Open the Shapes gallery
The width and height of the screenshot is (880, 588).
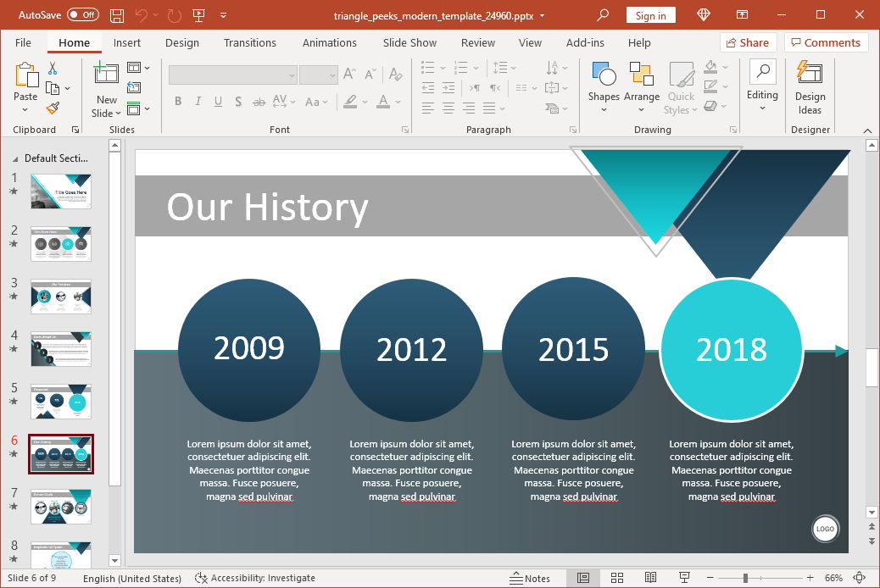(604, 82)
